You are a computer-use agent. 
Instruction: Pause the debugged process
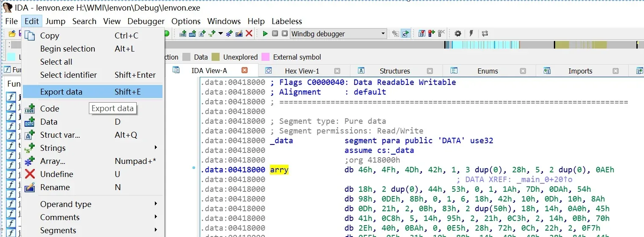coord(275,33)
